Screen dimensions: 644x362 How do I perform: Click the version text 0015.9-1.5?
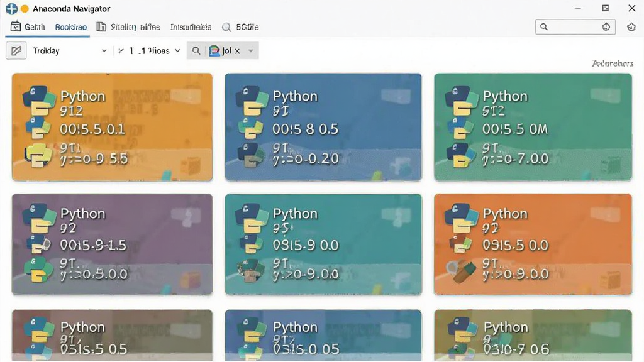coord(93,246)
